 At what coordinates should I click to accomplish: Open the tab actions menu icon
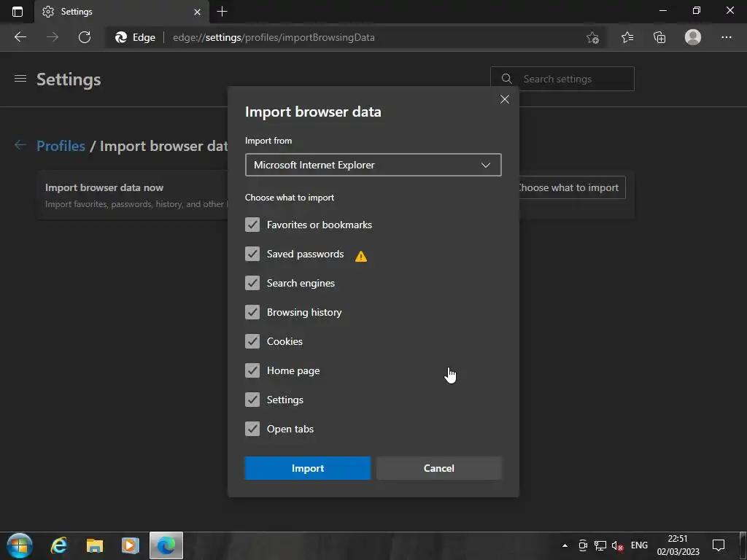pyautogui.click(x=18, y=12)
